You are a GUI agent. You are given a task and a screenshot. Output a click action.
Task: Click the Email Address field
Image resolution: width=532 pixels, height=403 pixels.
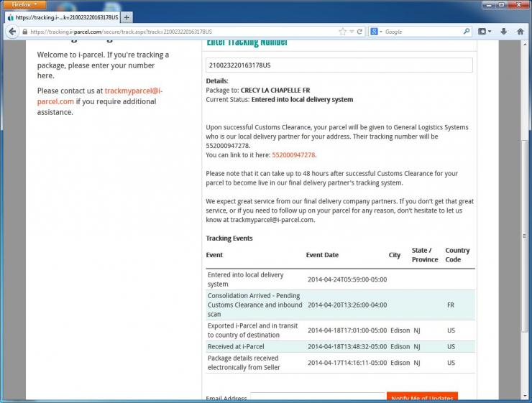click(318, 398)
